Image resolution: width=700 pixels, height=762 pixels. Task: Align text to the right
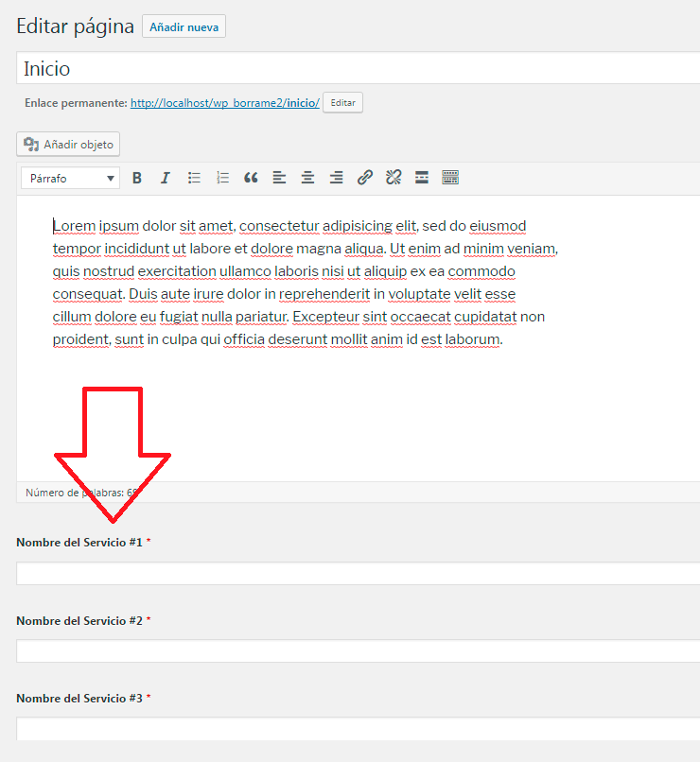(336, 178)
